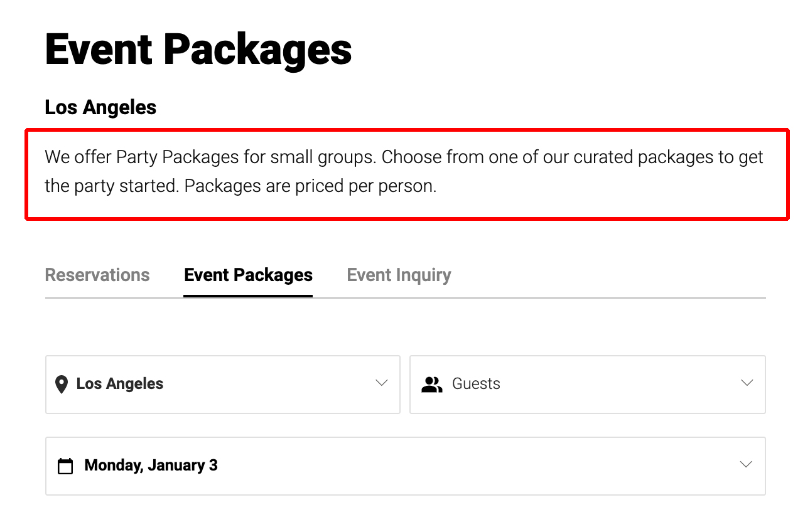Click the 'Guests' label in dropdown
810x532 pixels.
(476, 384)
